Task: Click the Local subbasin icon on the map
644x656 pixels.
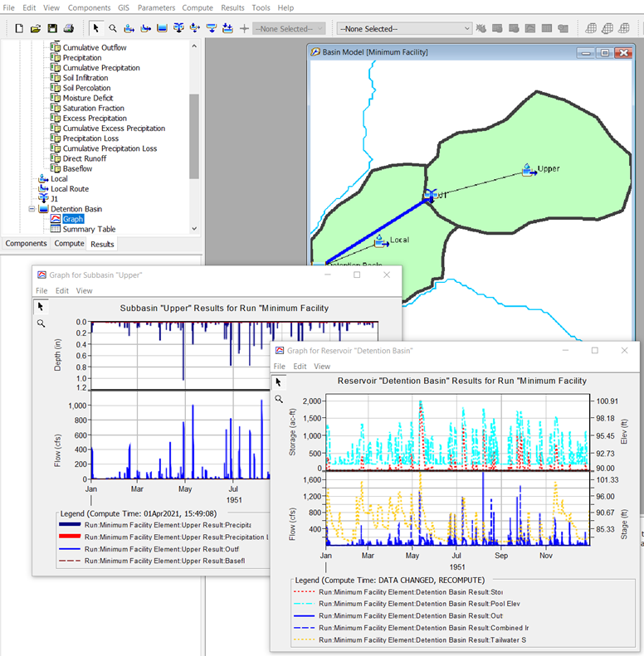Action: pos(381,241)
